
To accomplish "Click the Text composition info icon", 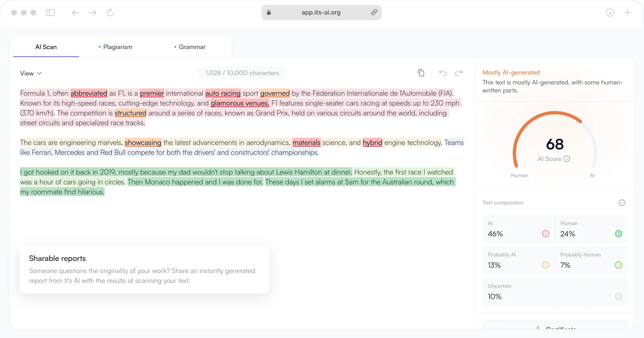I will pos(622,203).
